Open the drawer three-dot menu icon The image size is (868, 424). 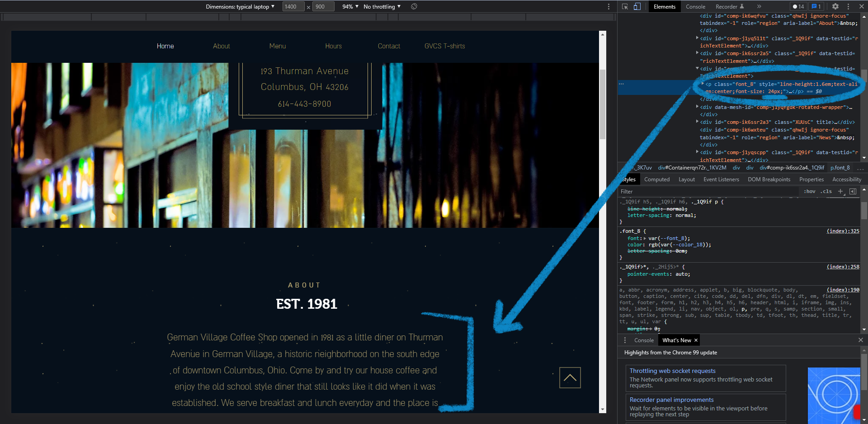pyautogui.click(x=625, y=340)
